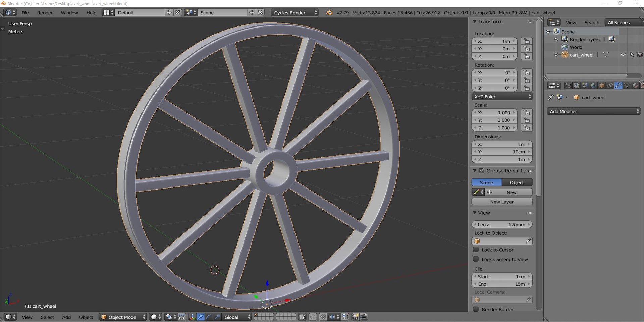Viewport: 644px width, 322px height.
Task: Open the Constraints properties chain-link tab
Action: 610,86
